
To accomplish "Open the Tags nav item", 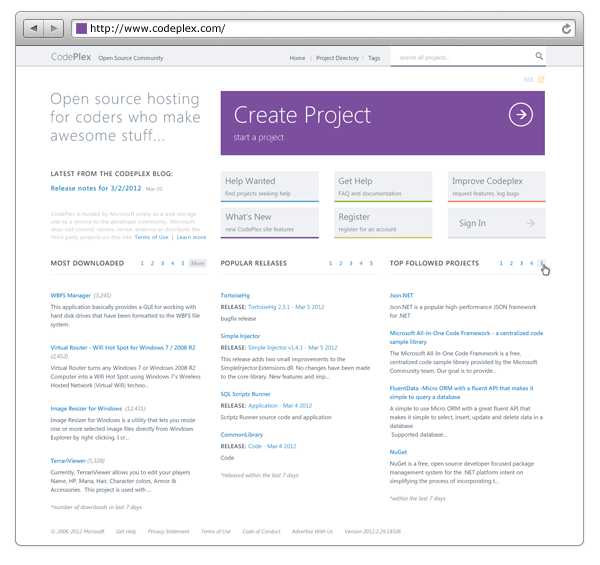I will [x=374, y=58].
